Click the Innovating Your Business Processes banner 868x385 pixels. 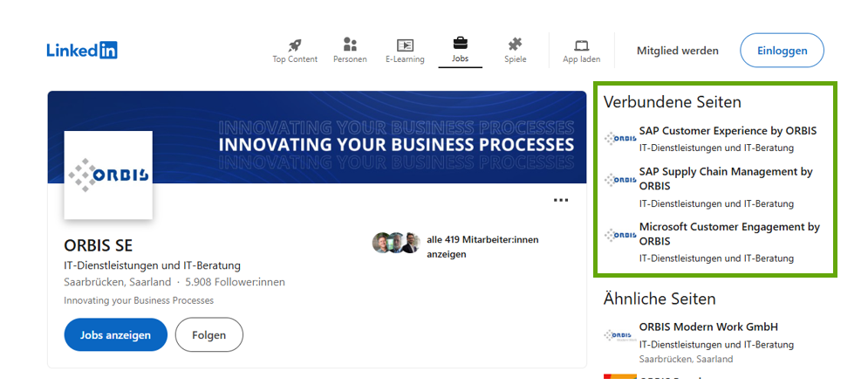coord(317,137)
